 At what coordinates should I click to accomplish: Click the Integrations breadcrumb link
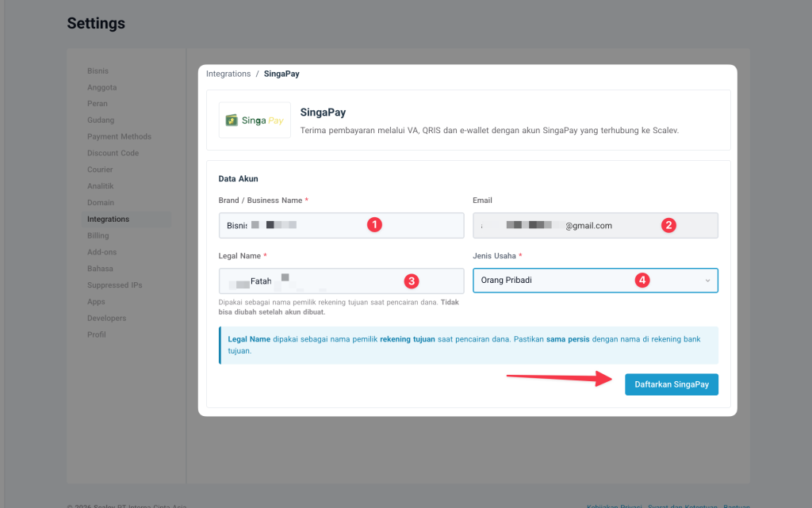[228, 74]
